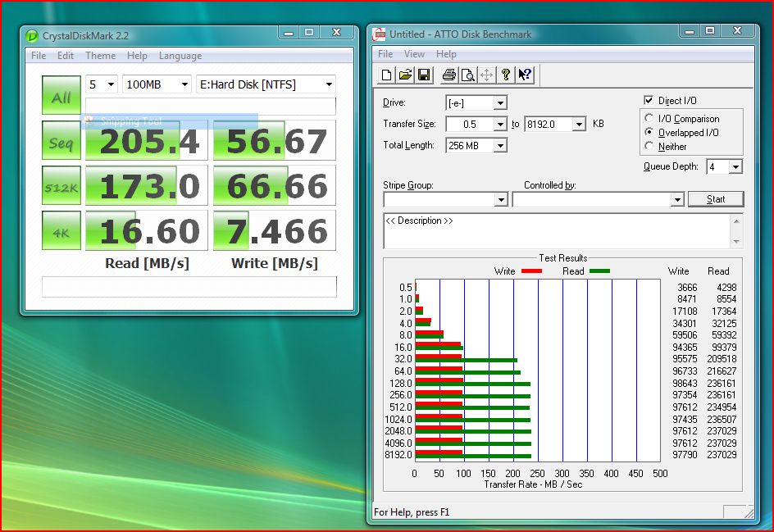This screenshot has width=774, height=532.
Task: Choose the Neither radio option
Action: (x=649, y=146)
